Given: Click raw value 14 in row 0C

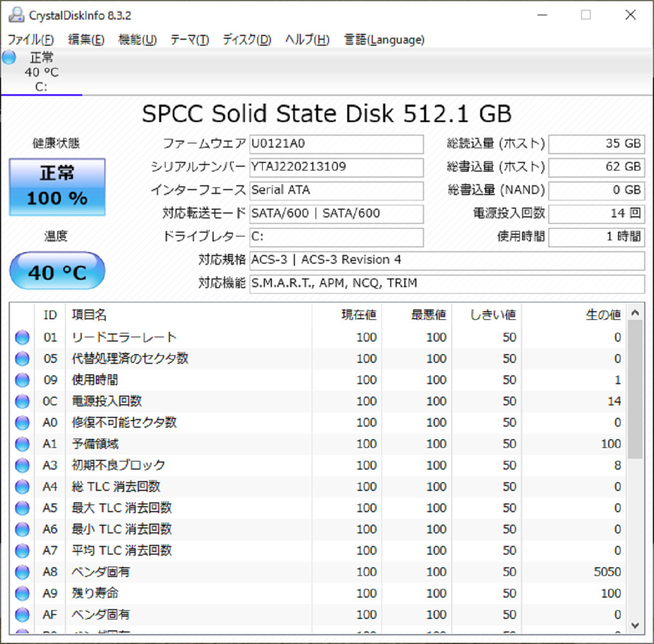Looking at the screenshot, I should point(614,402).
